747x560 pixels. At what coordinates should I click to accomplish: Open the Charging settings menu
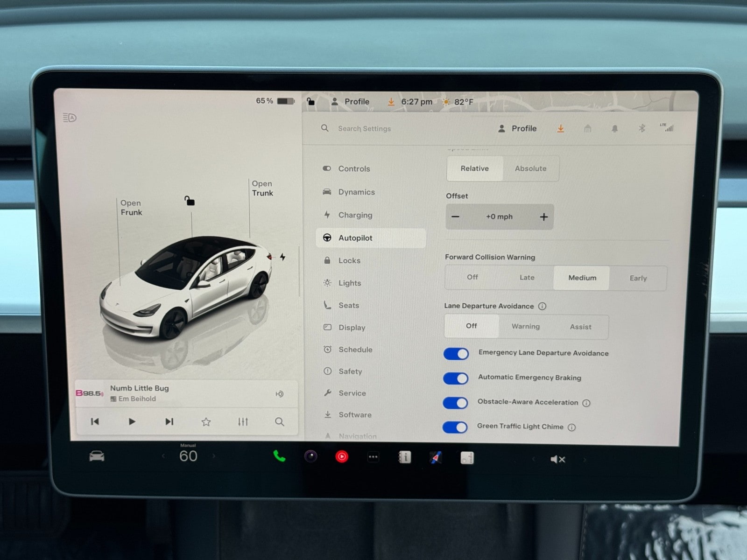[x=355, y=215]
